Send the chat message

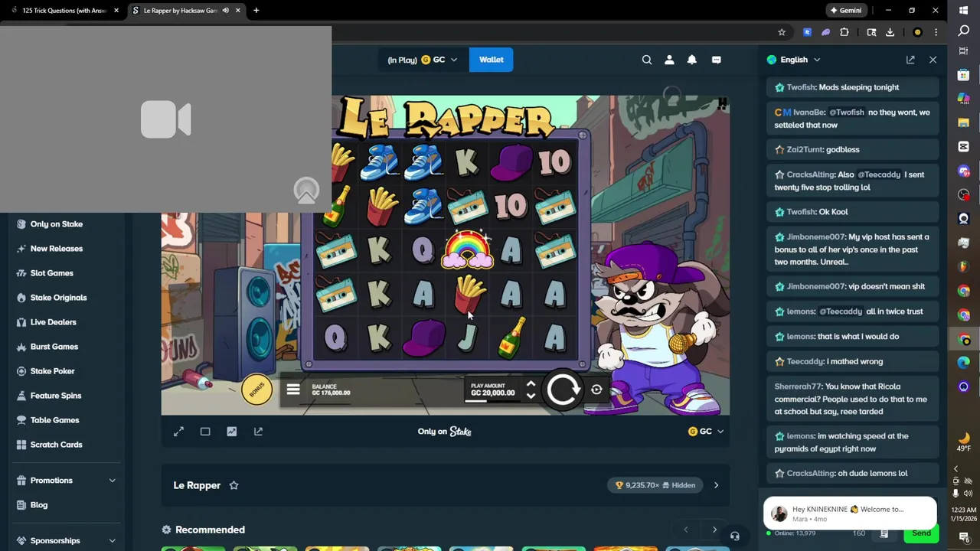point(921,533)
